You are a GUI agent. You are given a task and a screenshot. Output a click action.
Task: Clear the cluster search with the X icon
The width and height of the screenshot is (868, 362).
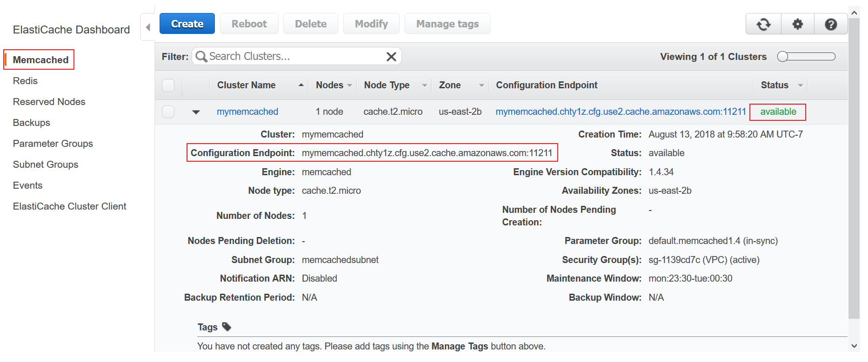pyautogui.click(x=391, y=57)
